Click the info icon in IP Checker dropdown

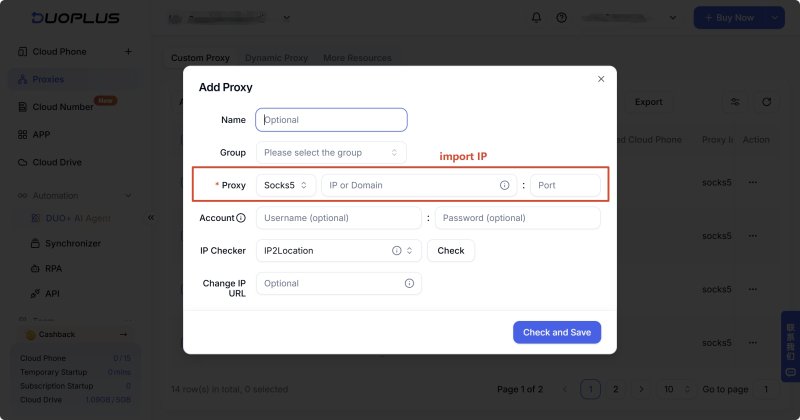pyautogui.click(x=396, y=251)
